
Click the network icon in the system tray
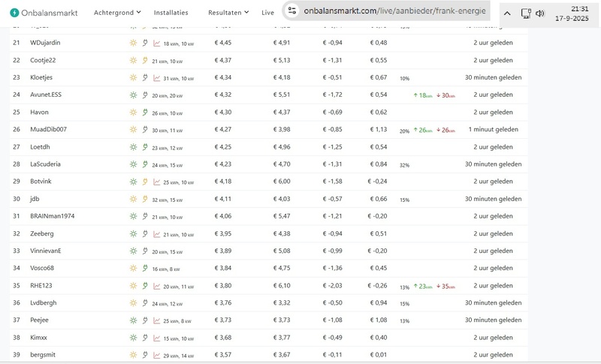(x=526, y=13)
